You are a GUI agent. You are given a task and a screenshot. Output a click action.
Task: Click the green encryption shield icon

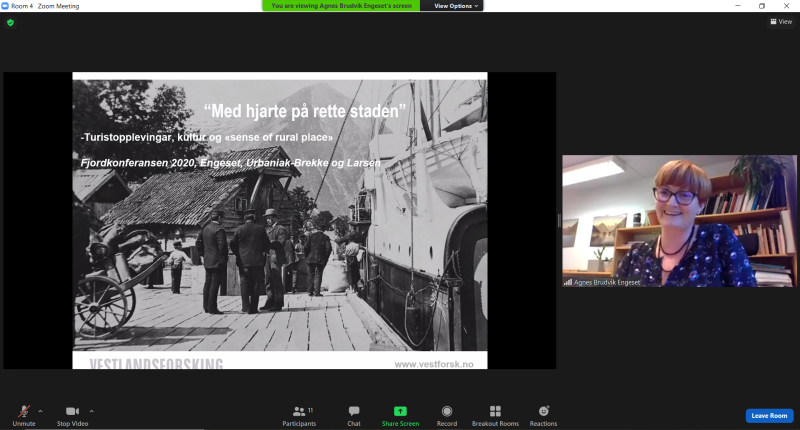(x=10, y=22)
